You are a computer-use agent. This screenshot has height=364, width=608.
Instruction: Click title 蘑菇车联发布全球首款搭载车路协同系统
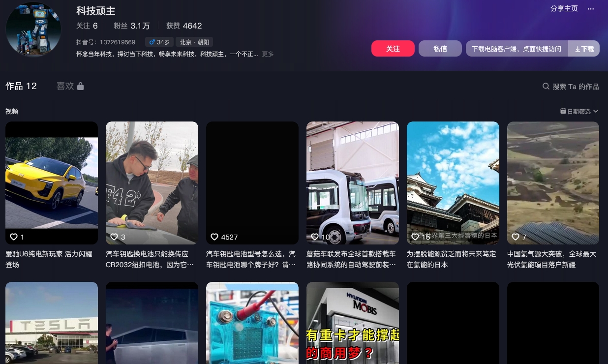tap(351, 259)
